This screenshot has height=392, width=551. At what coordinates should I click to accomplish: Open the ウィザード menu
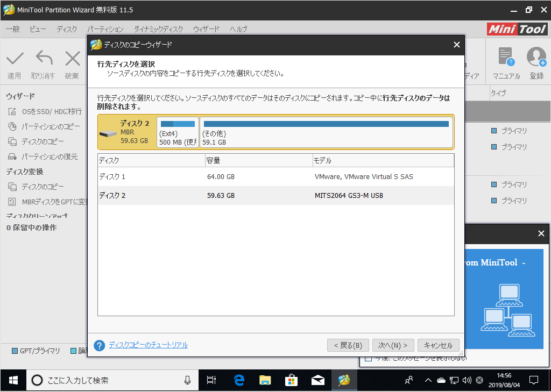coord(206,29)
